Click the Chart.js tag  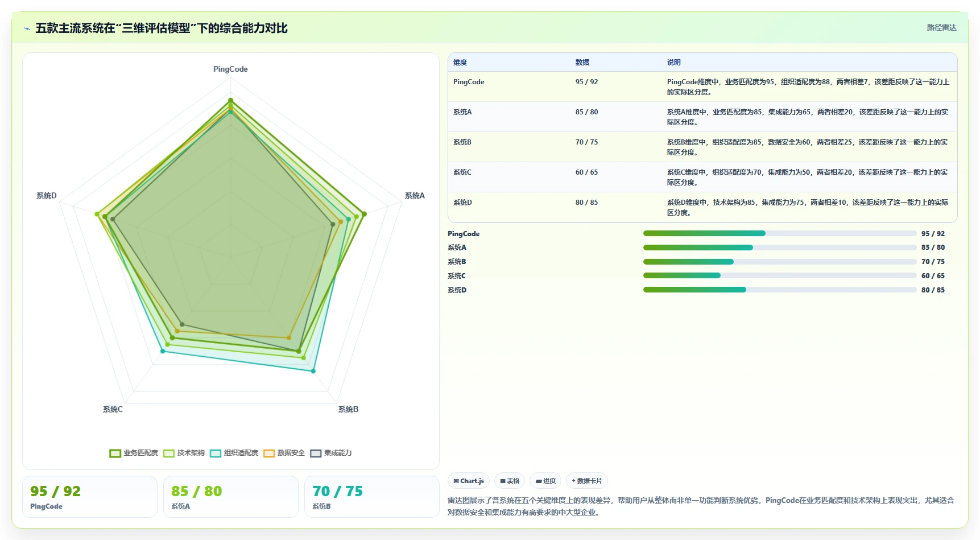tap(469, 481)
